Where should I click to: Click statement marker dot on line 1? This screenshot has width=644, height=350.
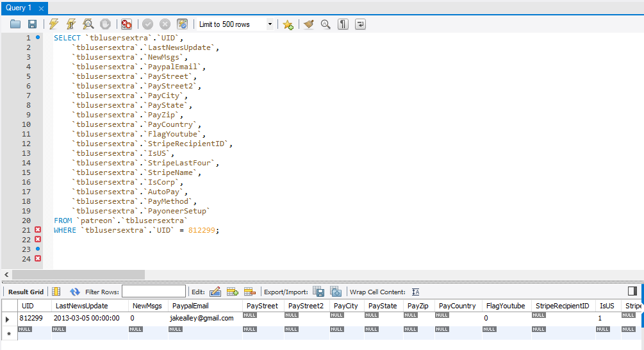click(x=38, y=37)
